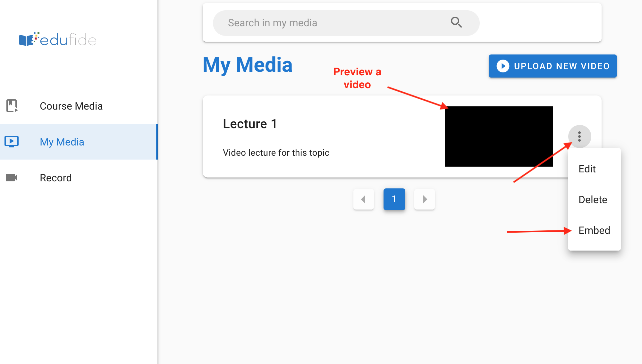Click play icon in Upload New Video button
Viewport: 642px width, 364px height.
point(503,66)
